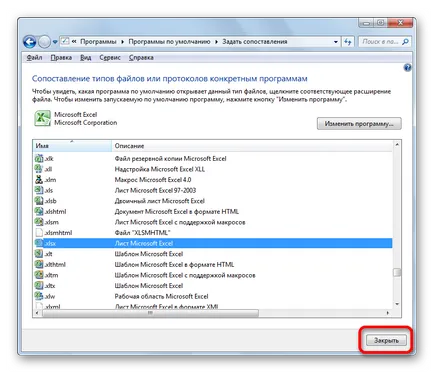Click the refresh button beside address bar
This screenshot has height=373, width=434.
pyautogui.click(x=348, y=42)
